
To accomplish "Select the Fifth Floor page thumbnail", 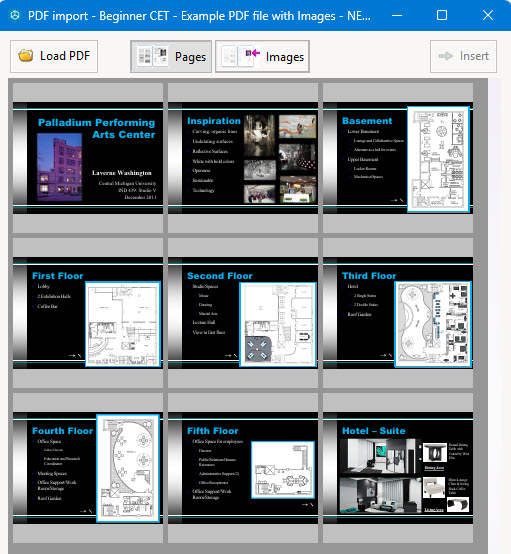I will [243, 468].
